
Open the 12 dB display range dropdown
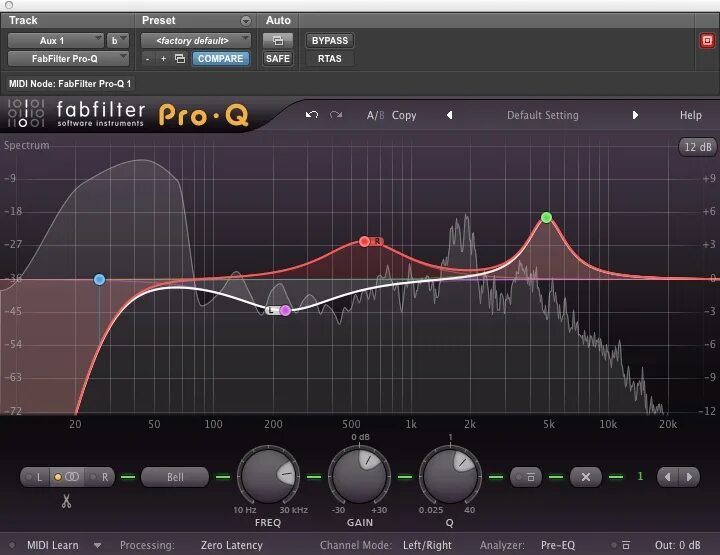tap(698, 147)
